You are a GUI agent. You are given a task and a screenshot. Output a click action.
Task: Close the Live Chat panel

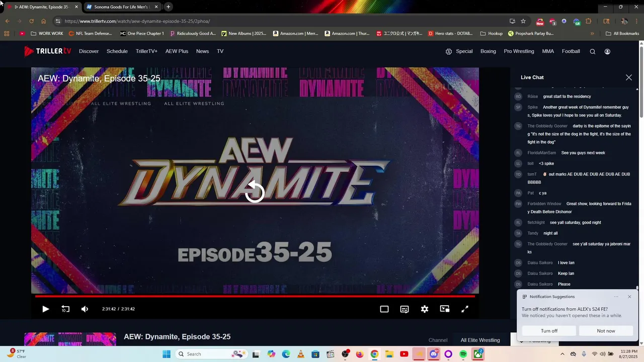pyautogui.click(x=628, y=77)
